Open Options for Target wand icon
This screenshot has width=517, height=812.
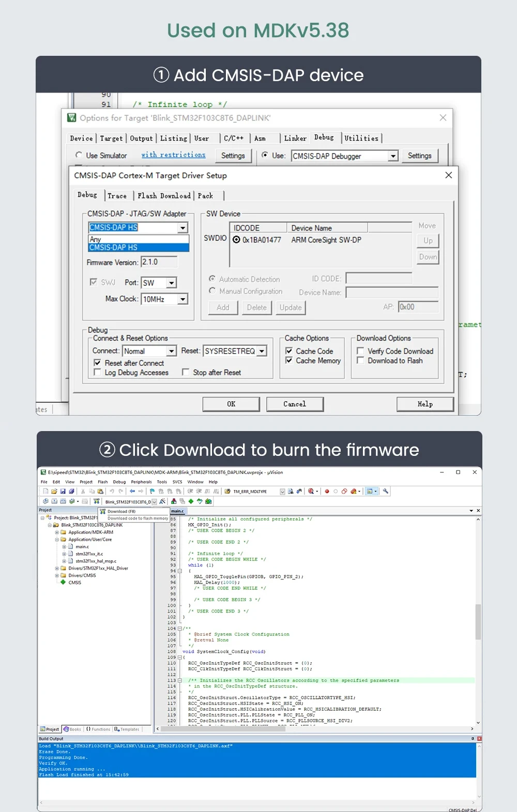click(x=162, y=501)
